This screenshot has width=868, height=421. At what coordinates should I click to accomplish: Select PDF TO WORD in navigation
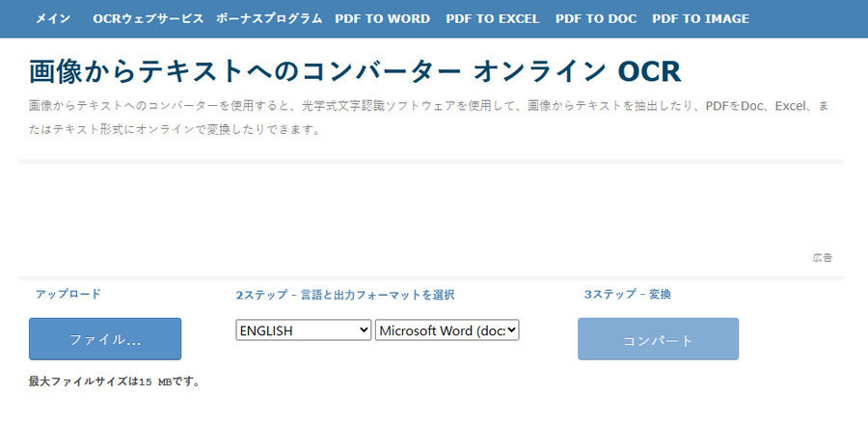(x=383, y=18)
